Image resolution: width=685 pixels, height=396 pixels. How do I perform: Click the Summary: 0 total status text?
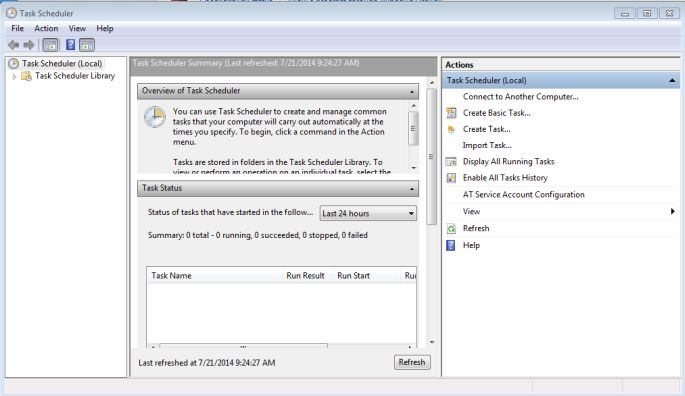(257, 235)
